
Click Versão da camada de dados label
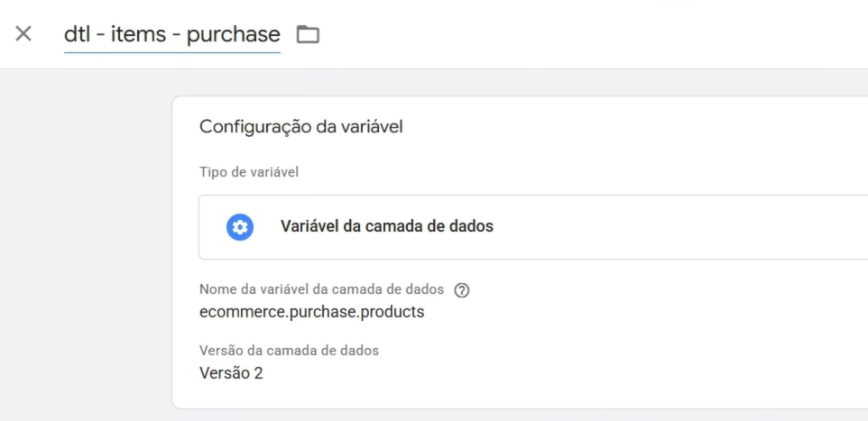point(289,350)
